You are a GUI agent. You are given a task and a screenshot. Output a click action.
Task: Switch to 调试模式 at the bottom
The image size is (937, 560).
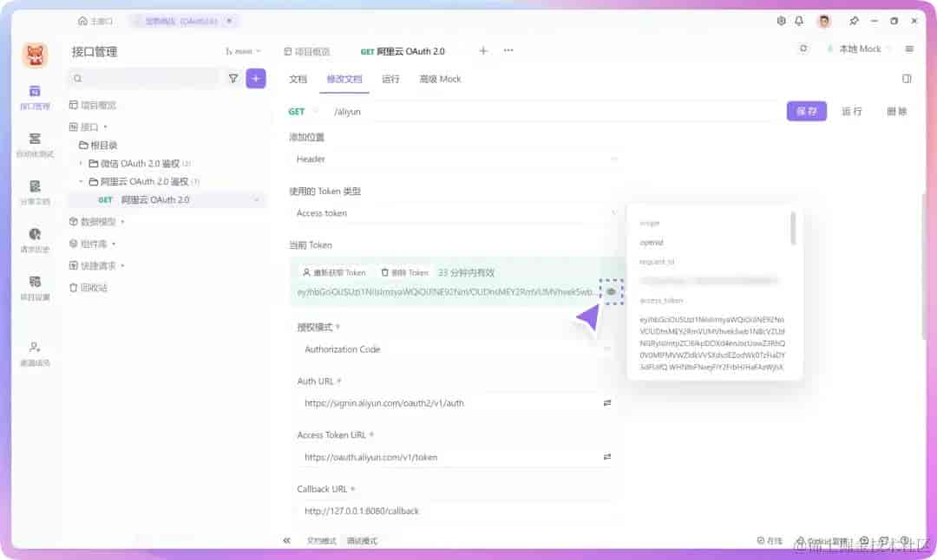coord(362,541)
